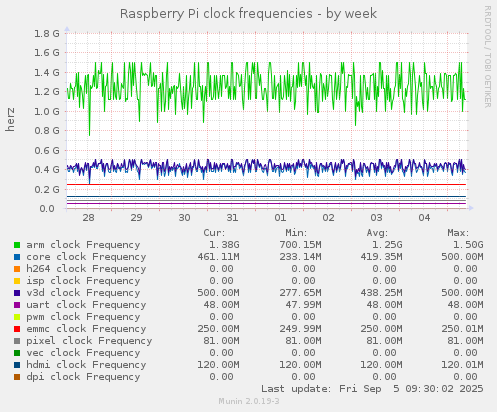The height and width of the screenshot is (412, 497).
Task: Click the arm clock average 1.25G
Action: tap(387, 245)
